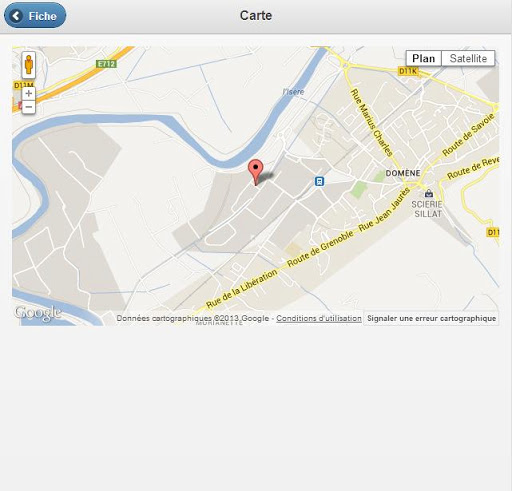Click the Rue Marius Charles label
Image resolution: width=512 pixels, height=491 pixels.
[372, 122]
